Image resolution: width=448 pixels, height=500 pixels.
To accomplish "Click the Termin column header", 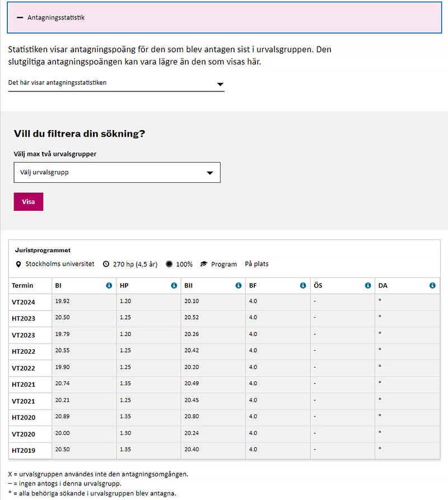I will tap(24, 285).
